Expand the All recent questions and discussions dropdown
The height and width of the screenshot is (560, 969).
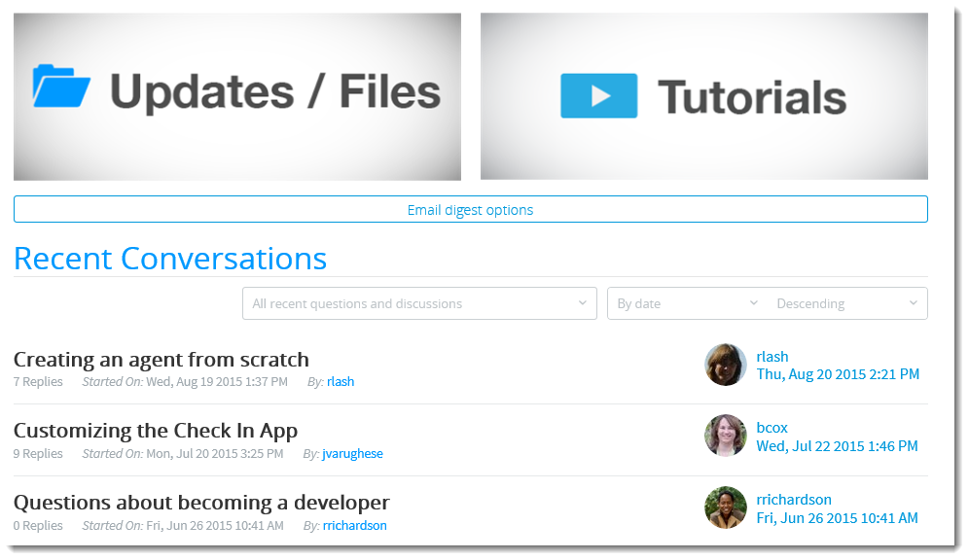pos(419,303)
